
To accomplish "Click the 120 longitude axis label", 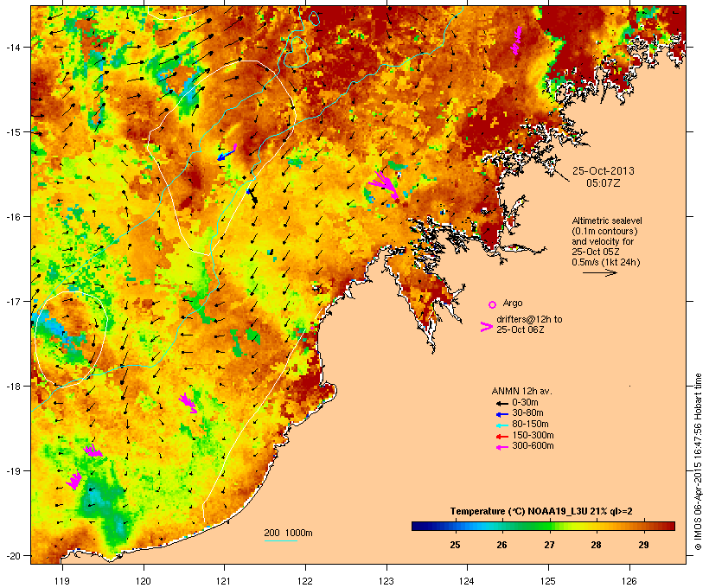I will [144, 581].
